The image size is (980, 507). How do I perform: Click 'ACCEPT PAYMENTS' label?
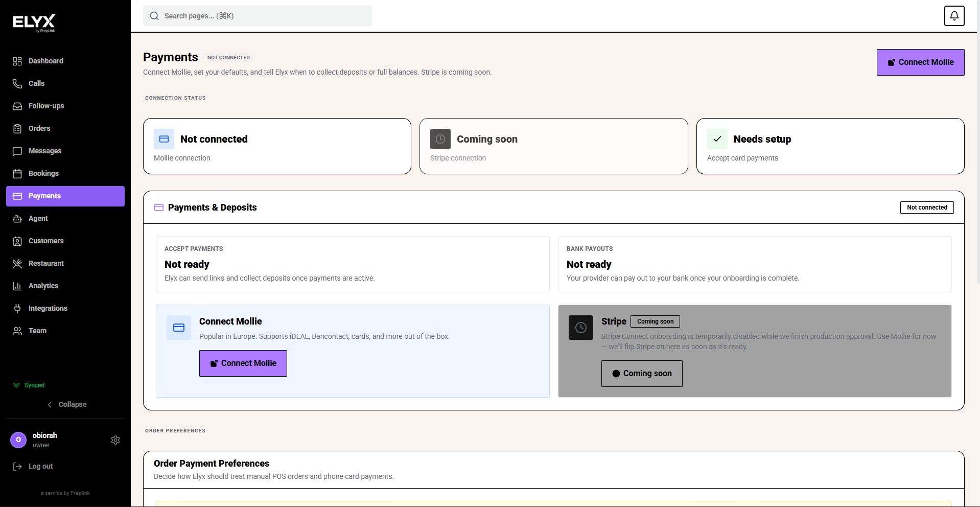(194, 249)
